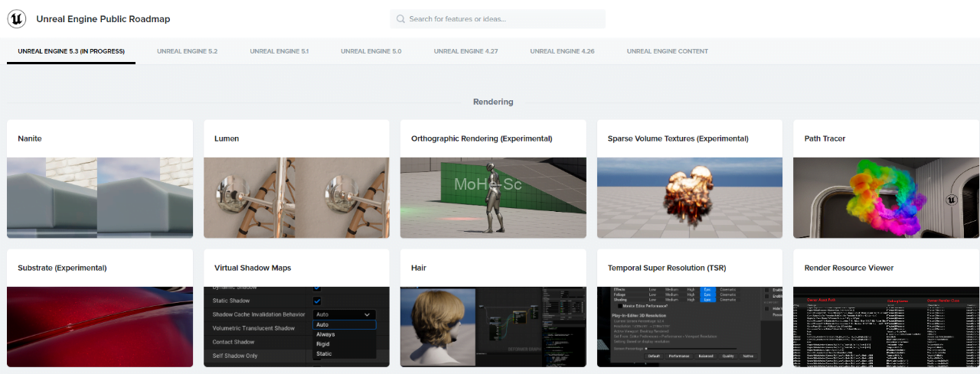Open the Unreal Engine 4.26 tab
Image resolution: width=980 pixels, height=374 pixels.
(x=562, y=51)
